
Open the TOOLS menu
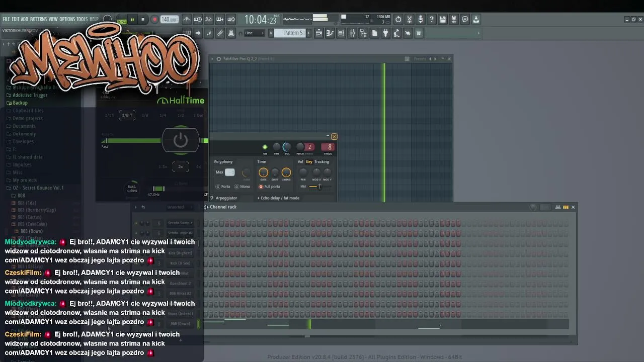pos(82,19)
